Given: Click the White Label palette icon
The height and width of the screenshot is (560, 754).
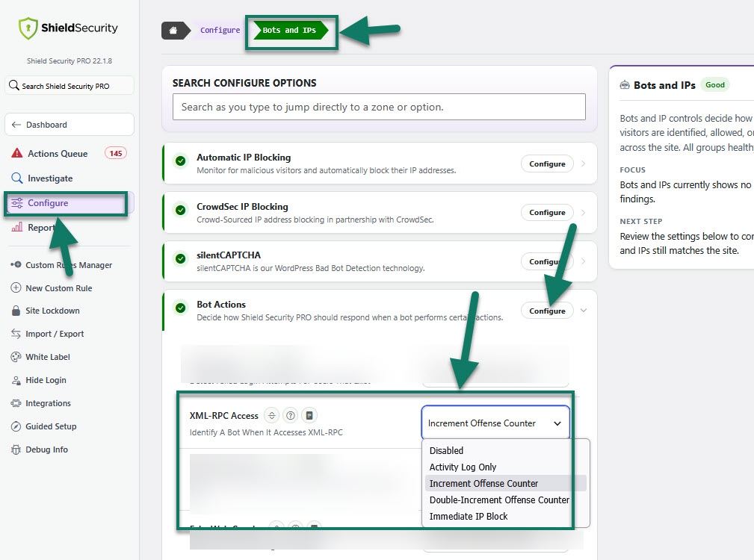Looking at the screenshot, I should tap(16, 357).
